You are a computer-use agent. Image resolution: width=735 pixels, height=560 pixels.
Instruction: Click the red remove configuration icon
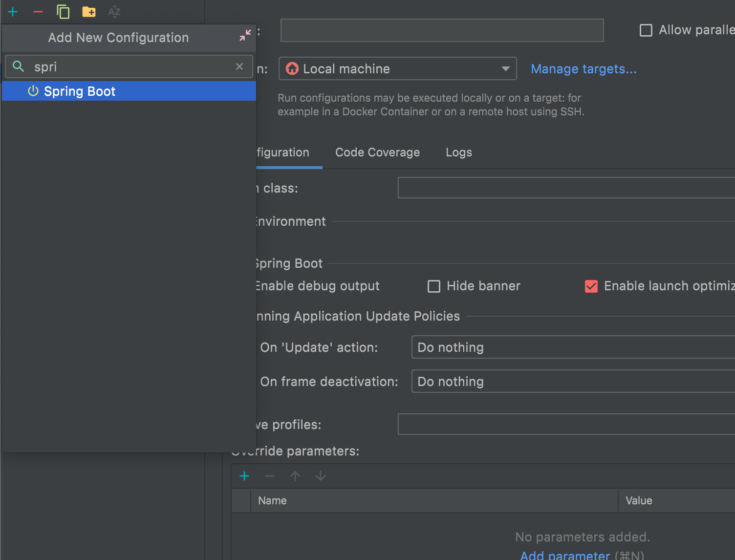38,12
